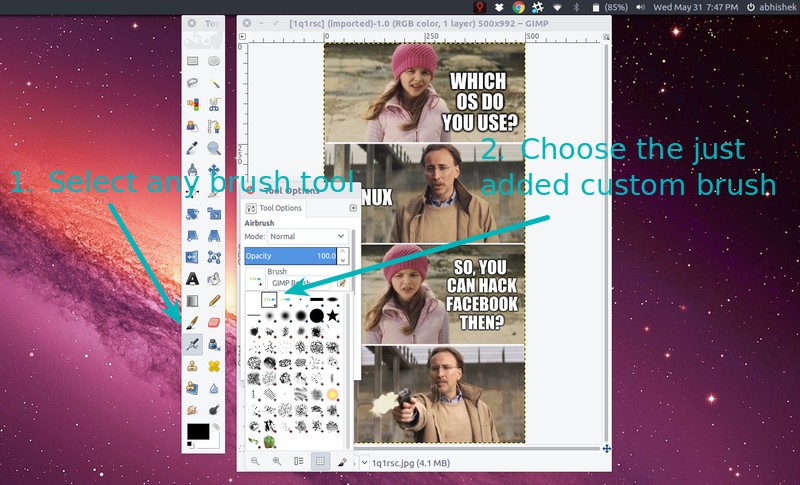Click the brush grid vertical scrollbar
The height and width of the screenshot is (485, 800).
click(348, 371)
